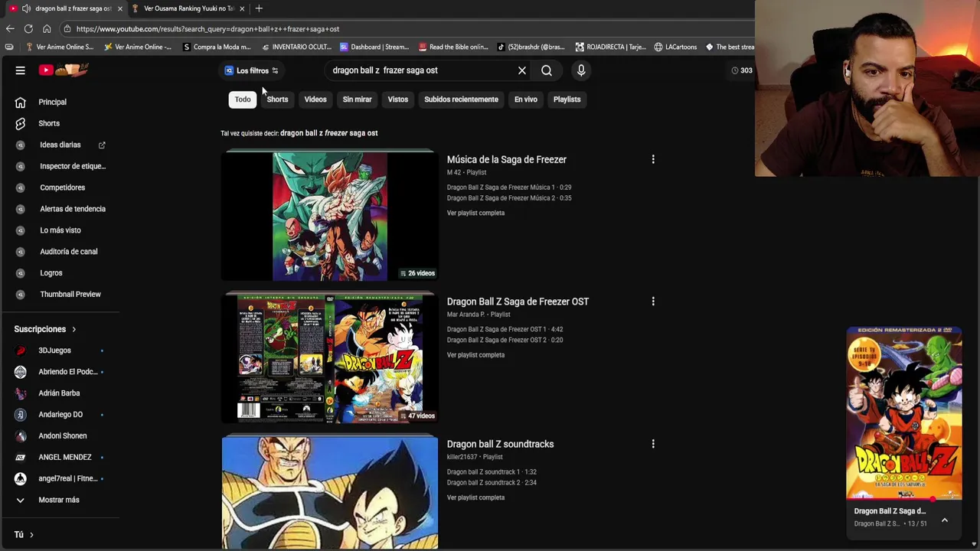Image resolution: width=980 pixels, height=551 pixels.
Task: Open title Dragon Ball Z Saga de Freezer OST
Action: coord(518,302)
